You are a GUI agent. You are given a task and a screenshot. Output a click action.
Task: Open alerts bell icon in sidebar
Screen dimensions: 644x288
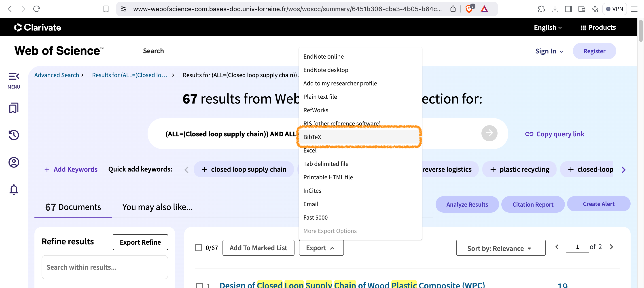point(14,189)
